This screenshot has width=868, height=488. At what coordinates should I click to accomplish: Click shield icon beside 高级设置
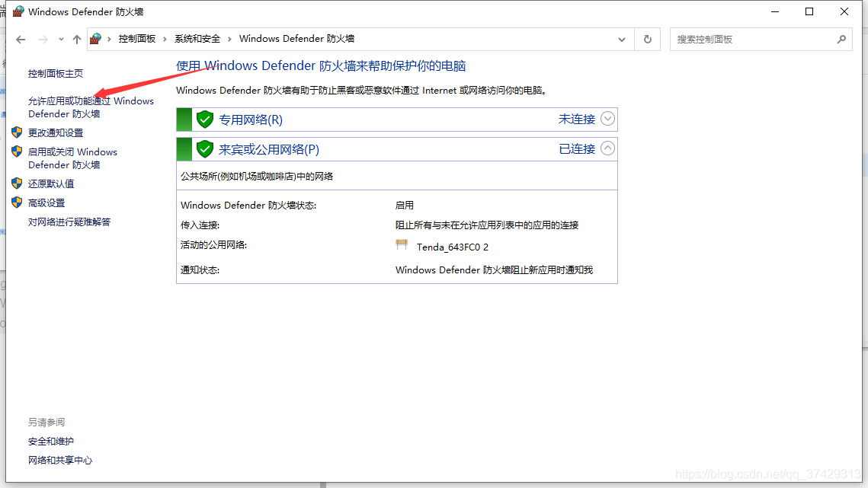(17, 203)
